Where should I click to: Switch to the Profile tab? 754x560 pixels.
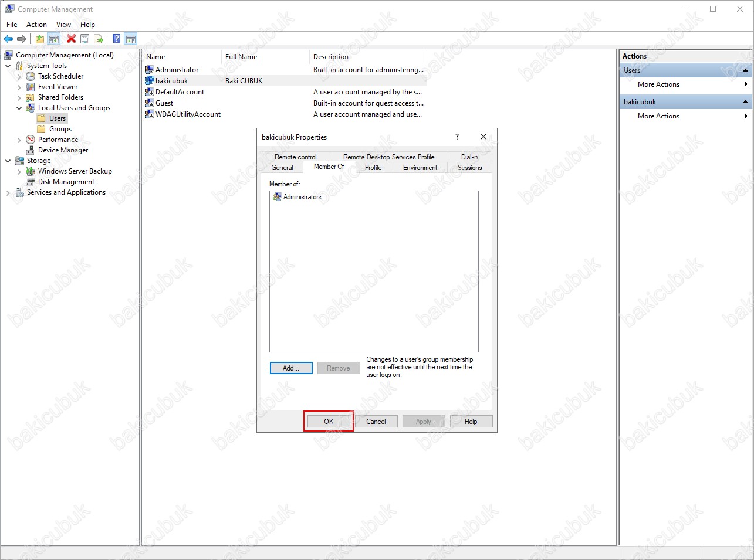click(373, 168)
